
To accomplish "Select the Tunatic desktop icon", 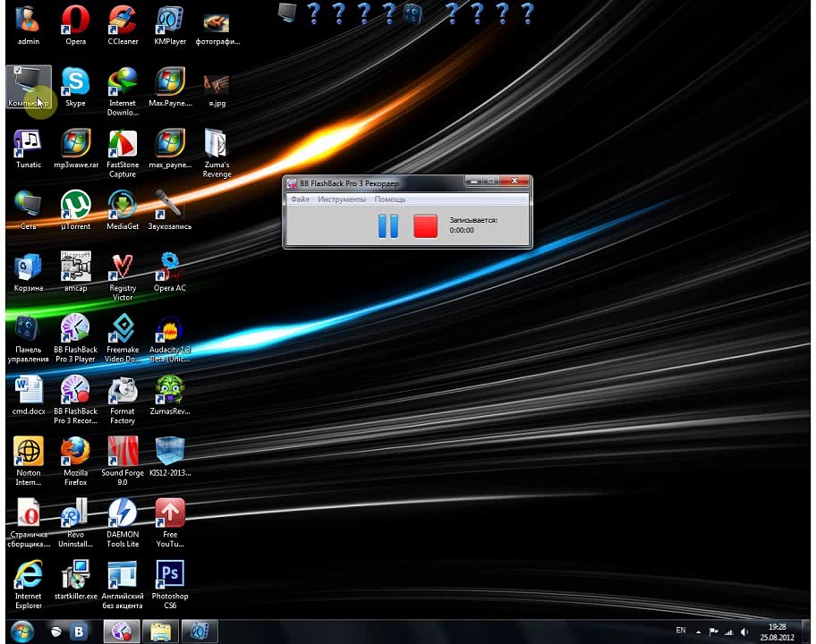I will click(28, 148).
